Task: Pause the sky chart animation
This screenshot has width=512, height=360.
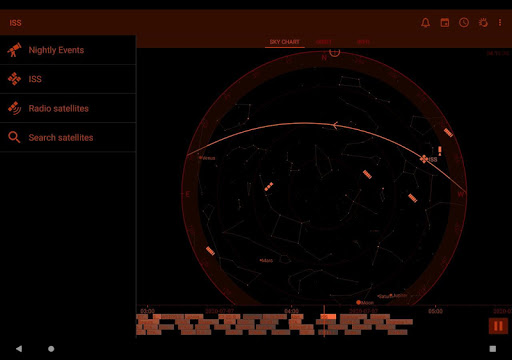Action: [498, 326]
